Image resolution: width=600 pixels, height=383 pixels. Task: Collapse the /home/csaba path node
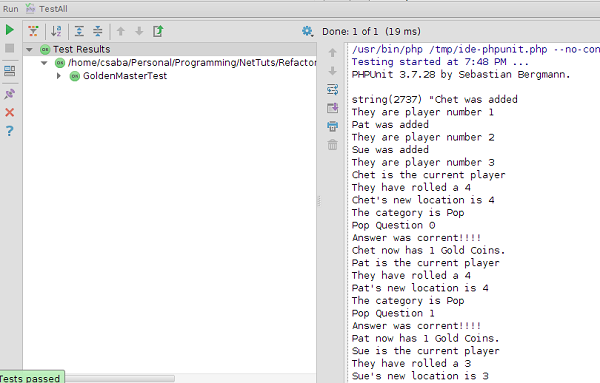click(44, 63)
